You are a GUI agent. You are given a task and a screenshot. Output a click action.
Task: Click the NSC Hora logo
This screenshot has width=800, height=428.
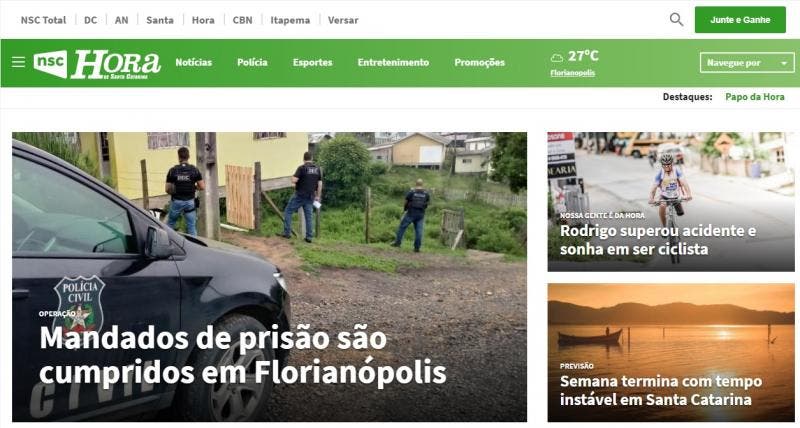[97, 64]
